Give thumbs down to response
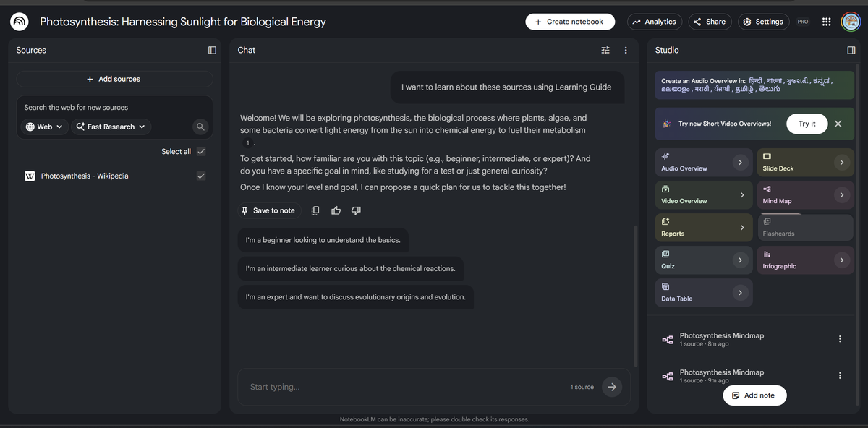 click(356, 210)
